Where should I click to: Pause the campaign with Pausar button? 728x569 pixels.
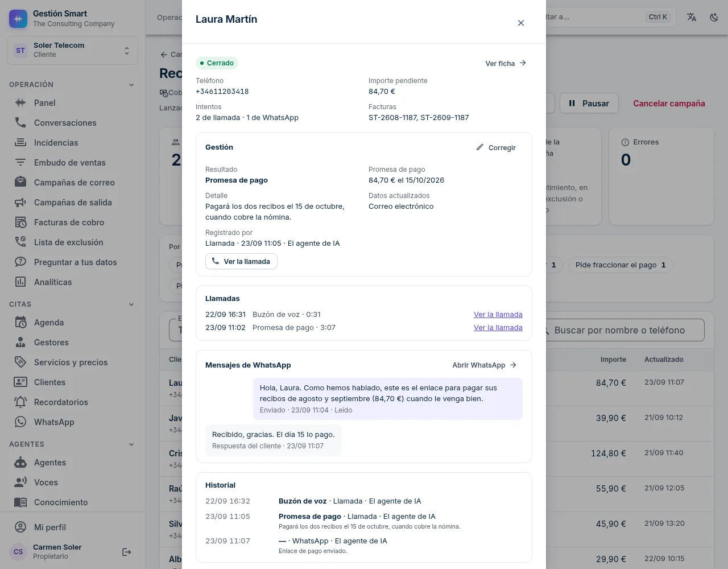click(x=589, y=104)
